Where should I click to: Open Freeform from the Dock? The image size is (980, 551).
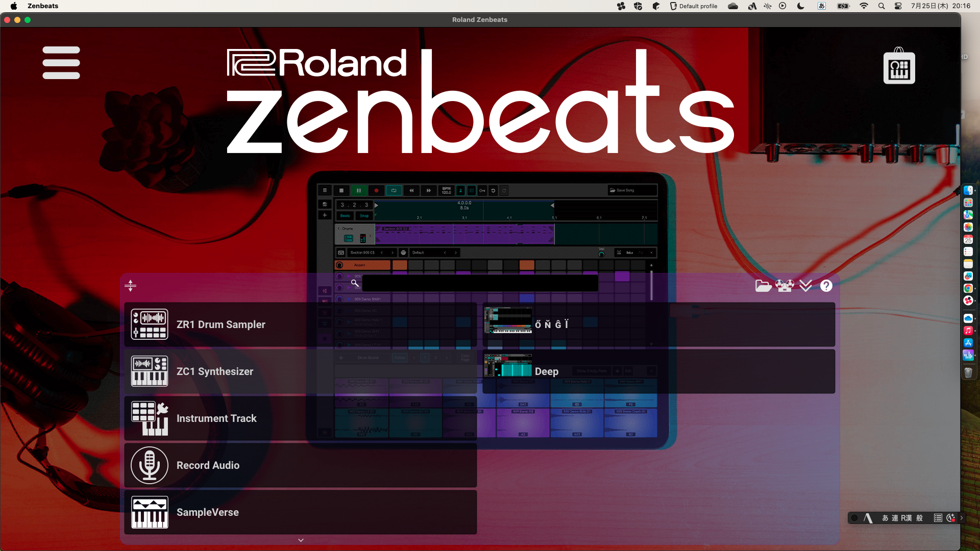click(968, 276)
